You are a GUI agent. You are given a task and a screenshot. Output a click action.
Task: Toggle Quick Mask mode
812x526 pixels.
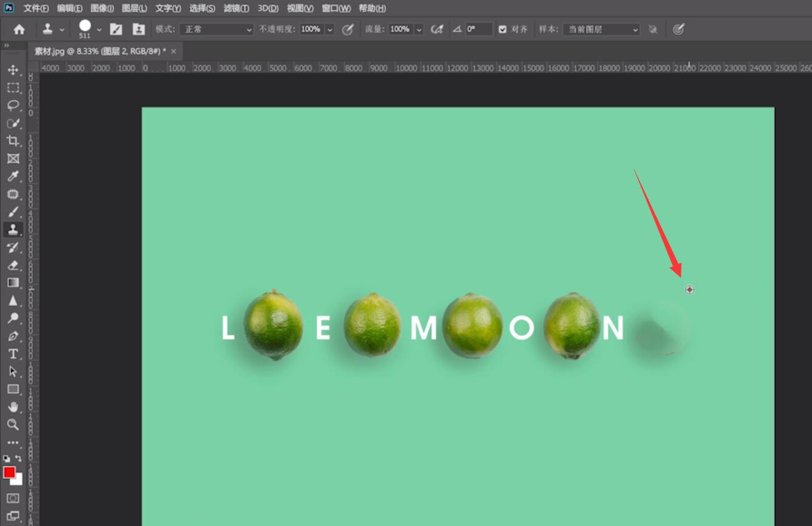click(13, 498)
